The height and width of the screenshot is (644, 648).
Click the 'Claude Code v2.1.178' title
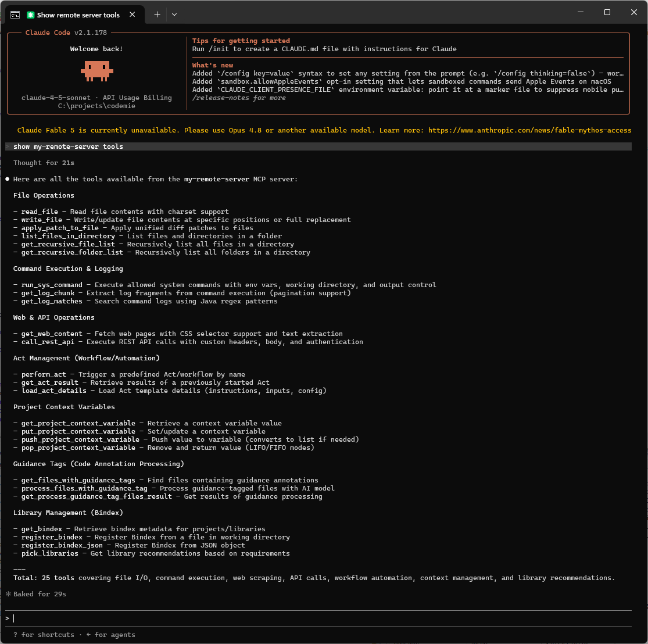[66, 33]
